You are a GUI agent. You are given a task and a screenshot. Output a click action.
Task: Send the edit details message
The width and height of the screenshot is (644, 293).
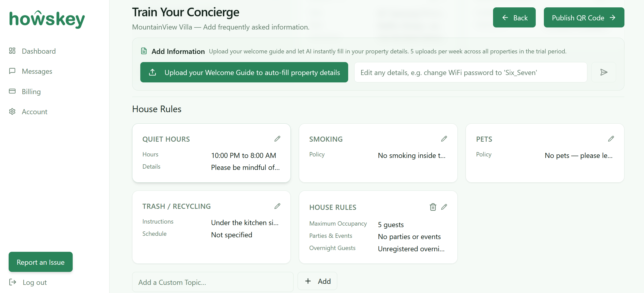click(x=604, y=72)
